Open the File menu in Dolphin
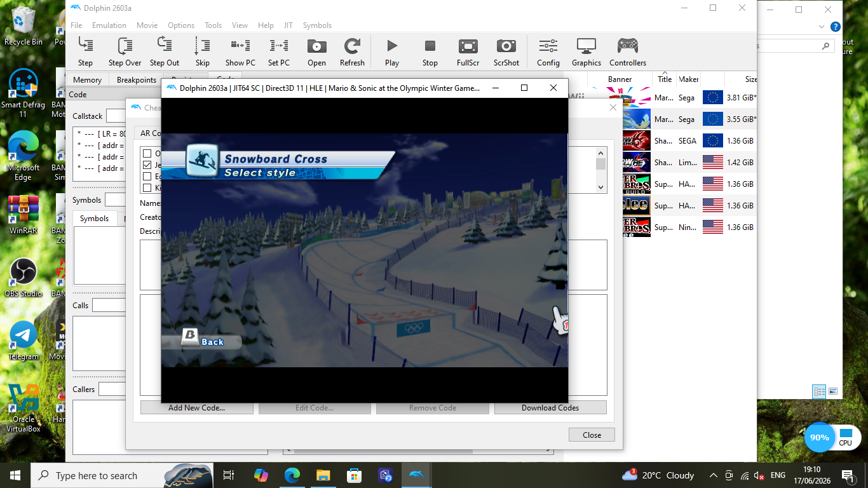 (x=76, y=25)
